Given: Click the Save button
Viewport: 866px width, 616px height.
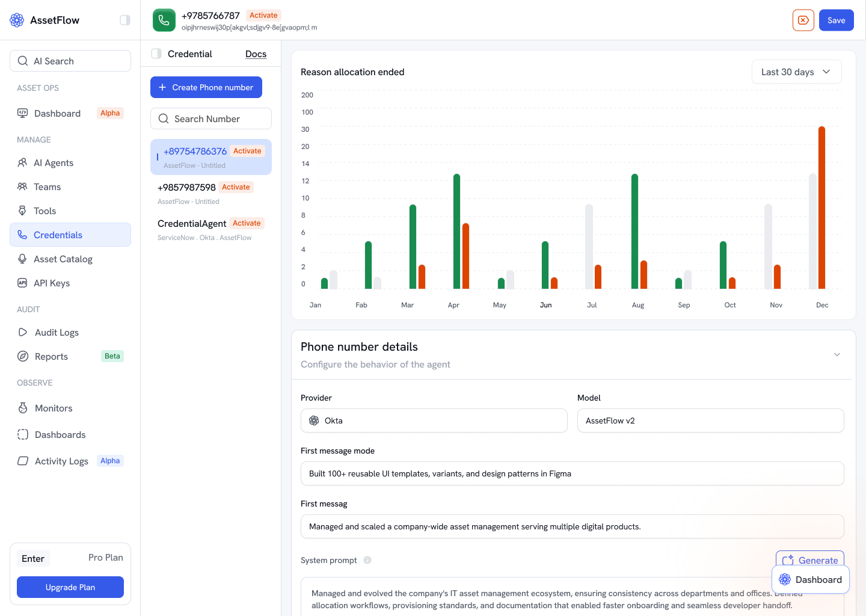Looking at the screenshot, I should pos(837,20).
